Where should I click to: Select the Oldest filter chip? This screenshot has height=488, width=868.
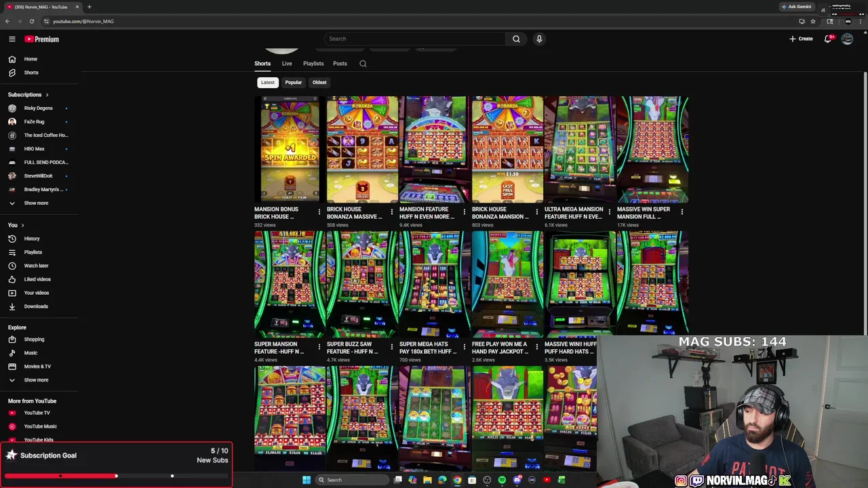(x=319, y=83)
